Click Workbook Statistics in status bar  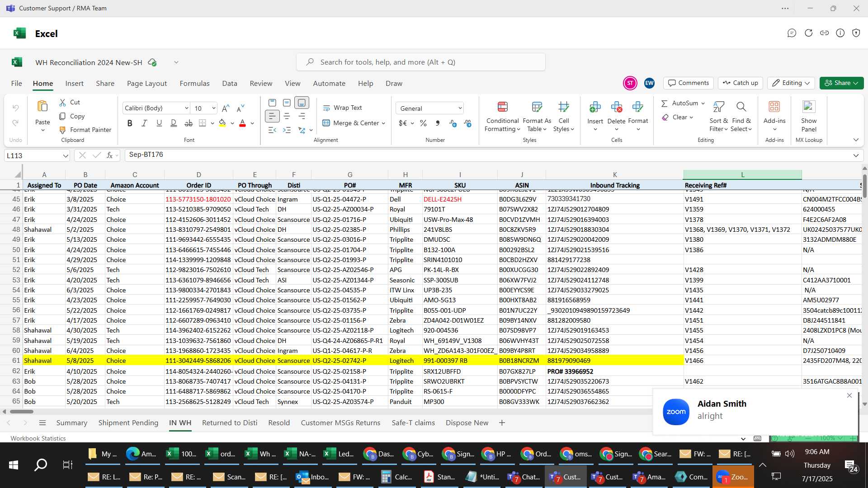coord(38,438)
